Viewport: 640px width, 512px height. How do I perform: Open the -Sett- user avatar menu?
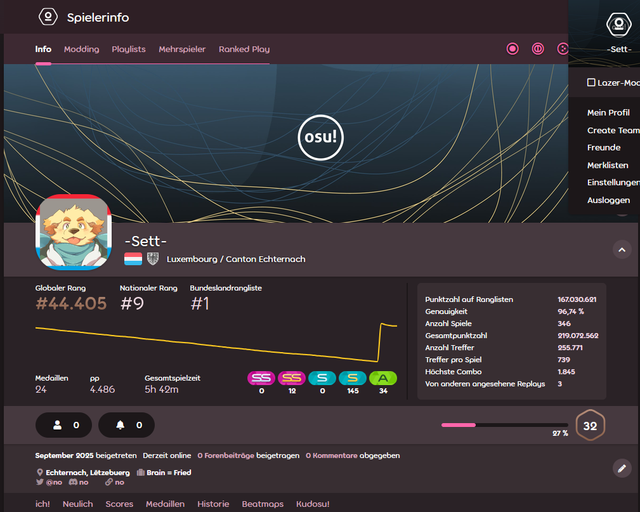point(619,24)
